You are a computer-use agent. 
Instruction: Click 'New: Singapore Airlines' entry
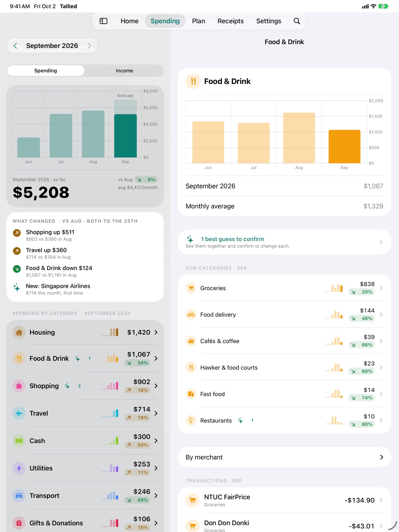[x=85, y=289]
